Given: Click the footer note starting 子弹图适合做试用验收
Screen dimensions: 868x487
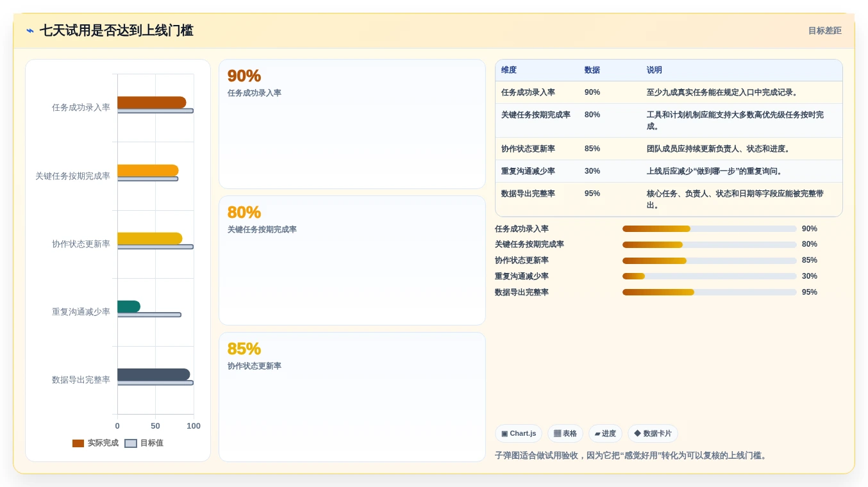Looking at the screenshot, I should click(x=631, y=456).
